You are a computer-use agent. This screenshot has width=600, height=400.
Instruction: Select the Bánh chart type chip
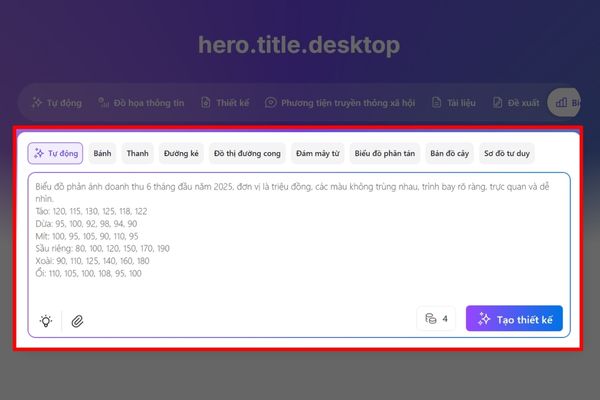[x=102, y=153]
